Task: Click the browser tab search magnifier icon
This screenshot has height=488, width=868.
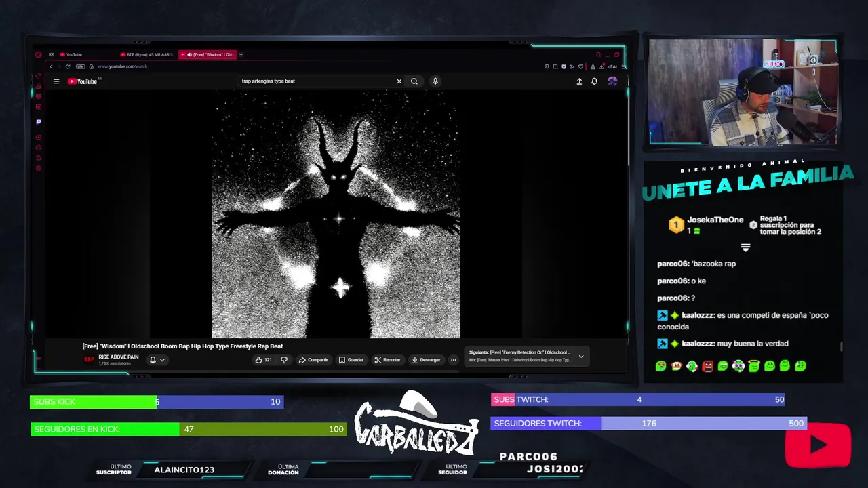Action: (598, 55)
